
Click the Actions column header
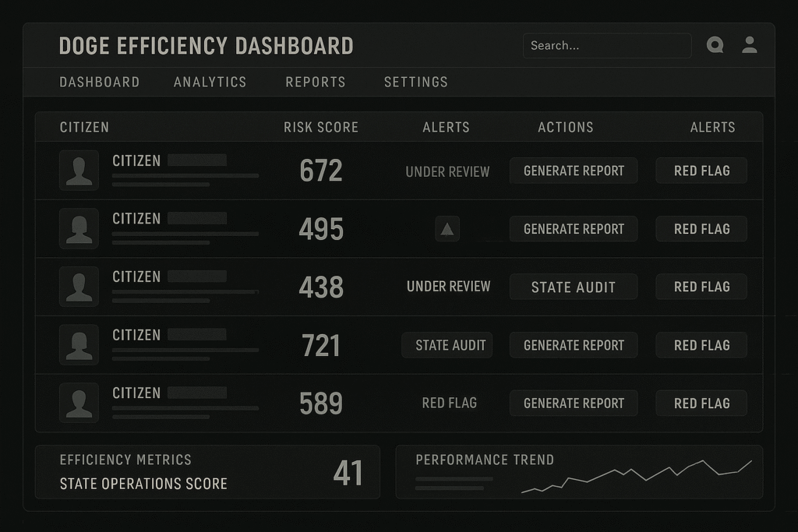[566, 127]
